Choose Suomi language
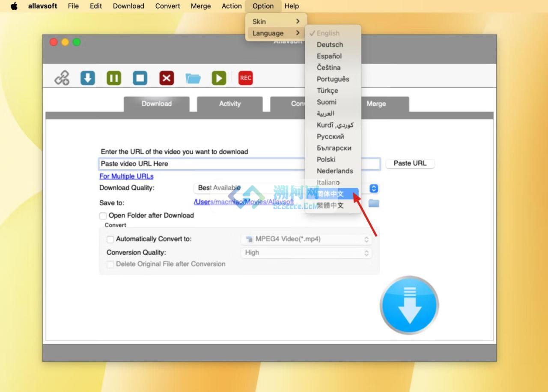 tap(333, 102)
